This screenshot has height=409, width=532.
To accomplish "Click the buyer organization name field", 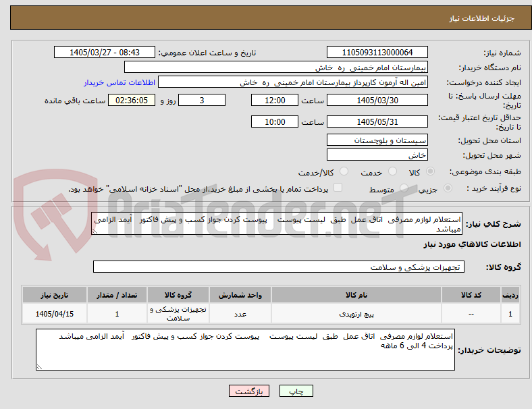I will point(276,67).
